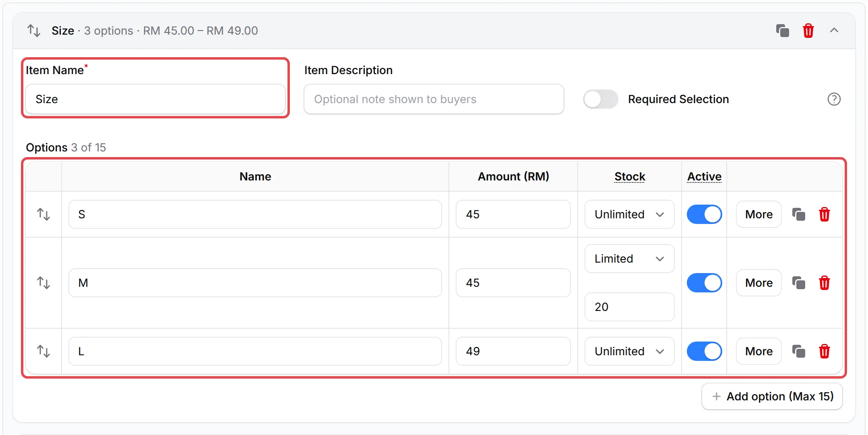This screenshot has width=868, height=435.
Task: Click the Stock column header
Action: coord(630,176)
